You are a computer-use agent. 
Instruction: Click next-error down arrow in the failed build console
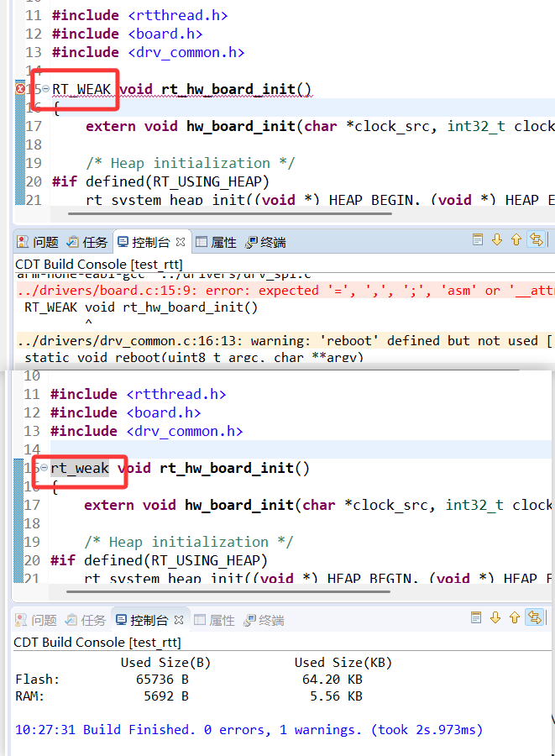coord(496,240)
